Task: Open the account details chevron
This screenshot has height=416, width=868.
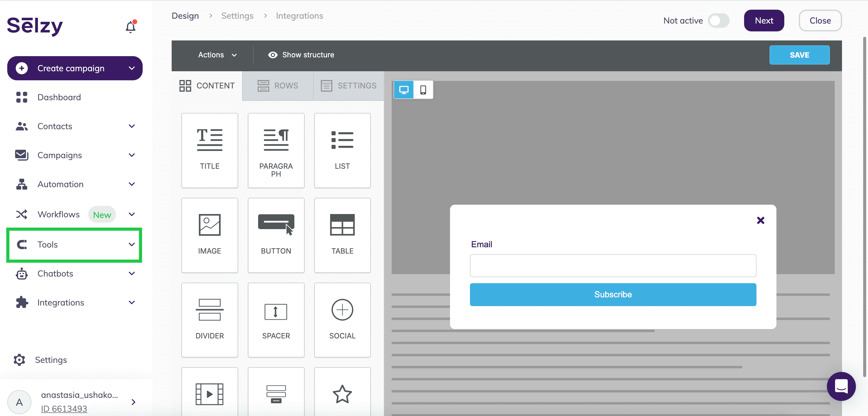Action: tap(134, 402)
